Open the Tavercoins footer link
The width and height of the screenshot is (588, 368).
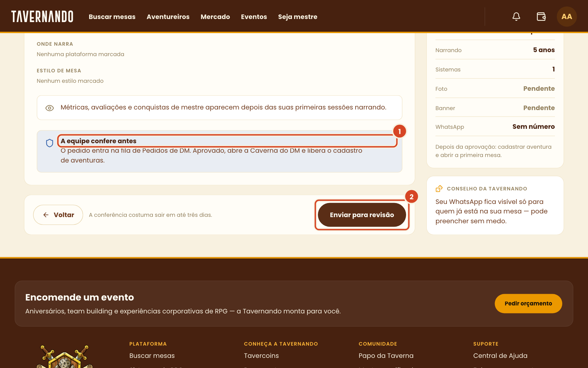click(261, 356)
